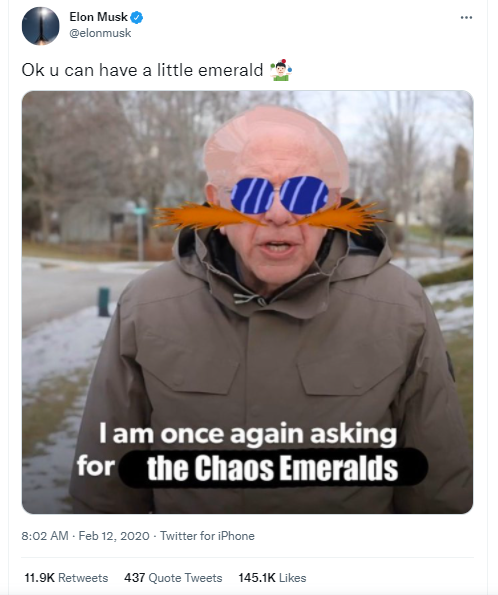Click the black Chaos Emeralds caption label
498x595 pixels.
[273, 468]
